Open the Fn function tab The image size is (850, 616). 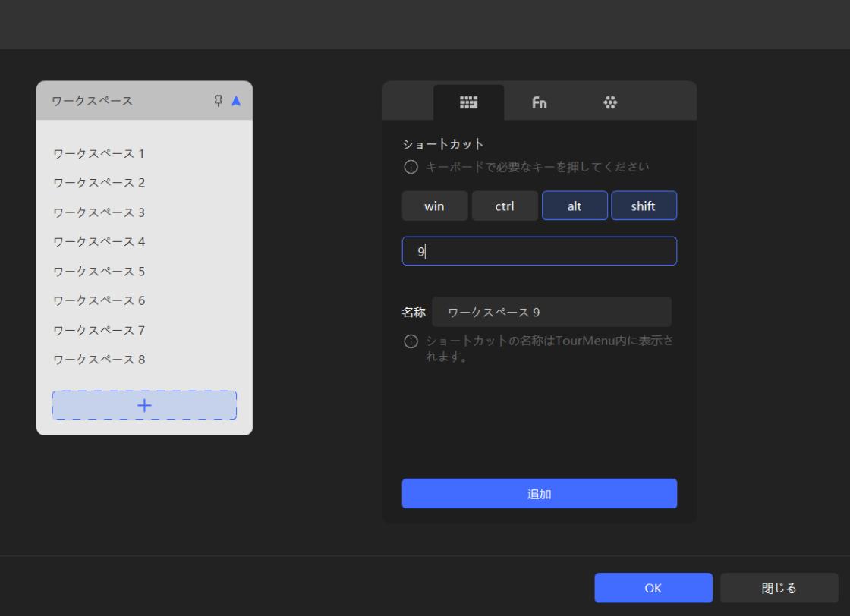click(x=539, y=103)
